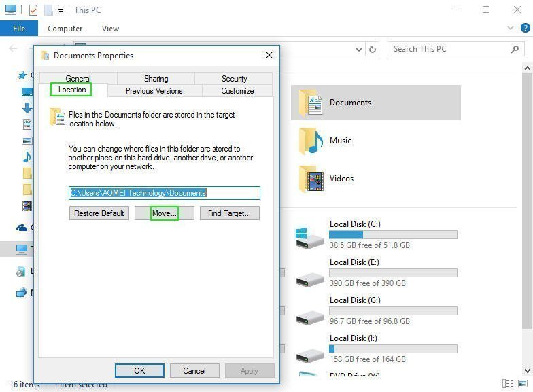Click the Find Target... button
The height and width of the screenshot is (392, 533).
click(x=230, y=213)
